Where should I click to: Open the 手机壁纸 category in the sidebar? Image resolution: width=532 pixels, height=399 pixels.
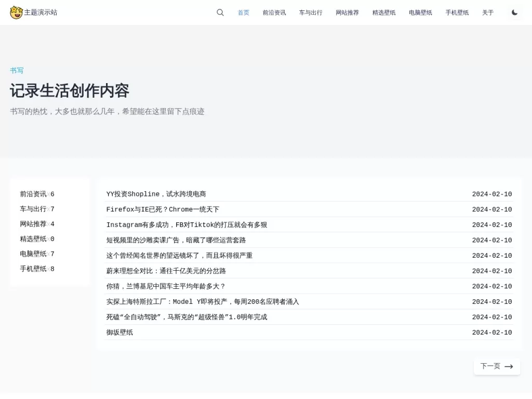[x=33, y=269]
